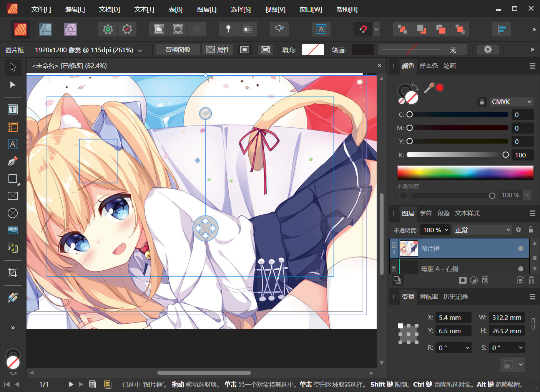
Task: Open the CMYK colour model dropdown
Action: (x=511, y=102)
